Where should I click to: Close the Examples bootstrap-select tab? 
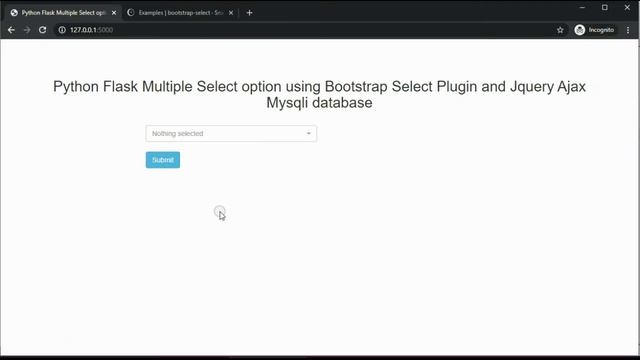pos(231,13)
